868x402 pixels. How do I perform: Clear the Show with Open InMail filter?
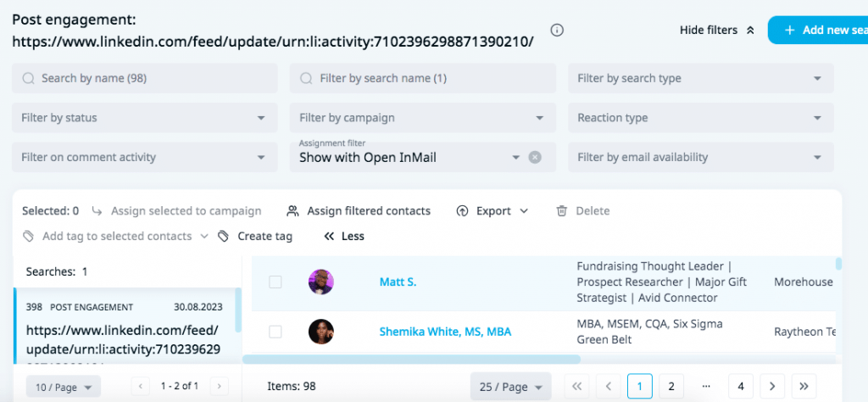point(534,157)
